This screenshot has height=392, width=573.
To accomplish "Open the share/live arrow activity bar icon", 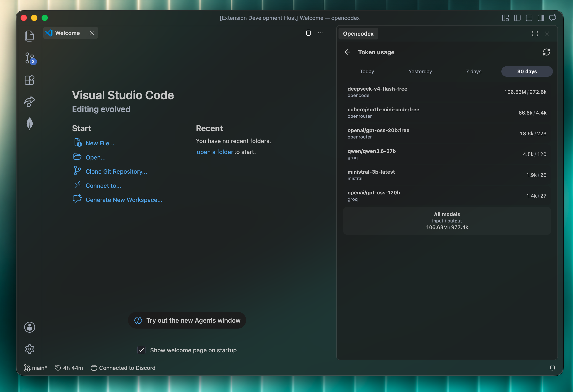I will tap(29, 102).
